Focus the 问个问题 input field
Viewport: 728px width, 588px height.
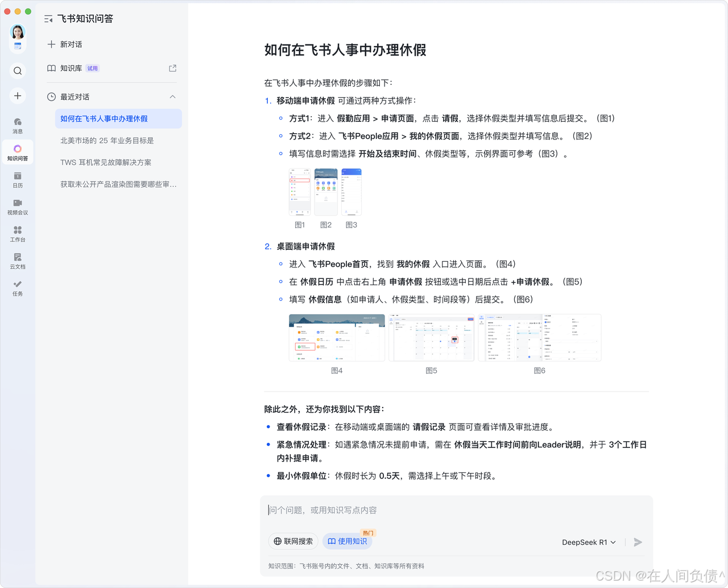tap(456, 511)
